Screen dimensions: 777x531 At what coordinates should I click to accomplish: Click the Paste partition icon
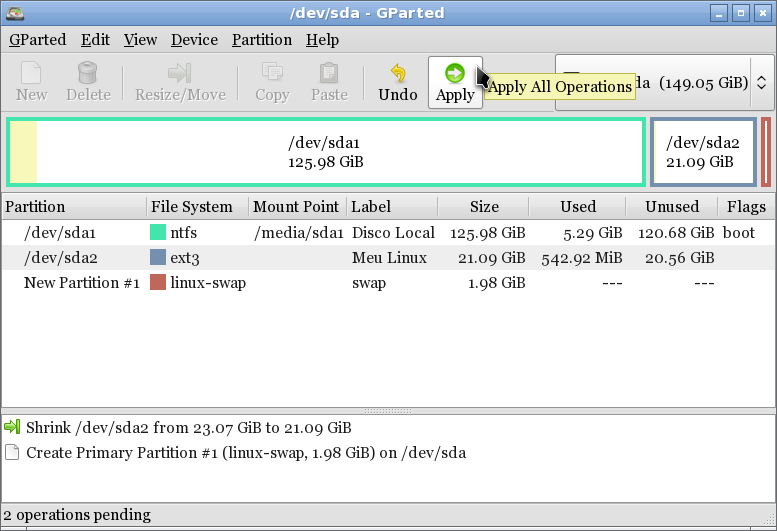pyautogui.click(x=329, y=74)
